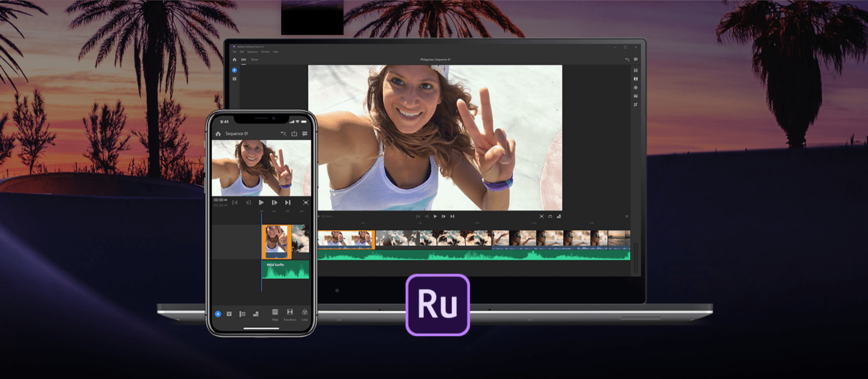Tap the Titles tool on the phone

(275, 314)
